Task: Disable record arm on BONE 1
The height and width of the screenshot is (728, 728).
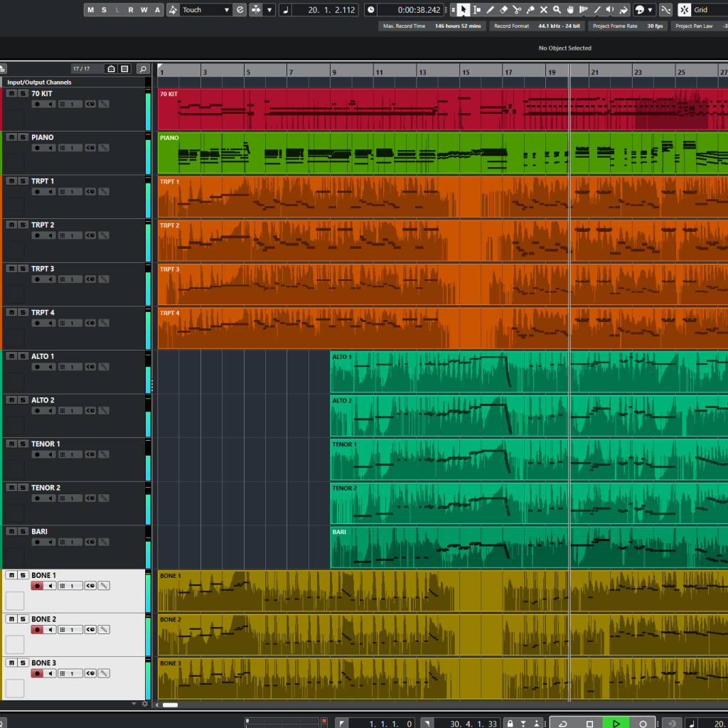Action: tap(38, 585)
